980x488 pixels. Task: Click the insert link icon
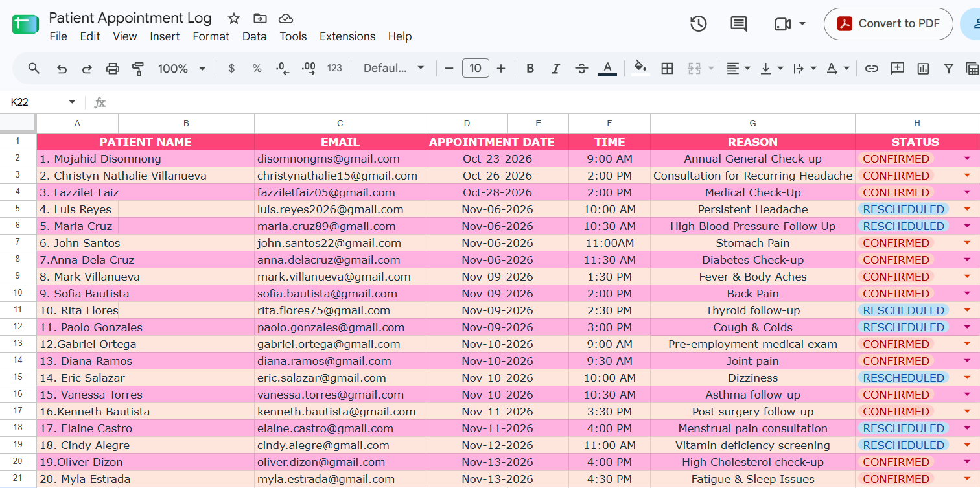coord(872,68)
